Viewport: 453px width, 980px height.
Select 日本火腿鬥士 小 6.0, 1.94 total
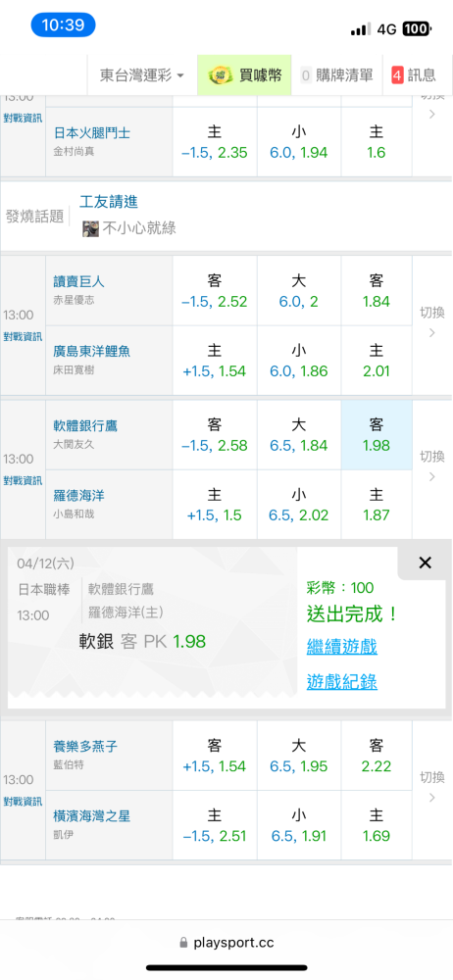[x=298, y=142]
